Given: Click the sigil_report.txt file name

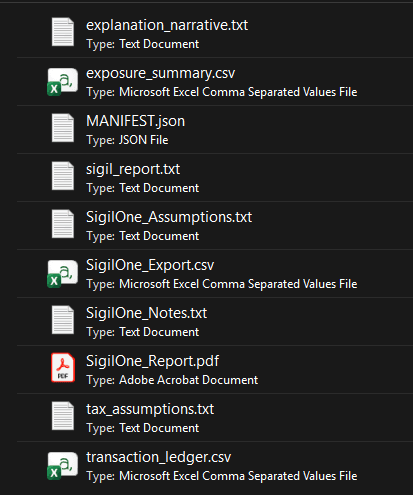Looking at the screenshot, I should tap(133, 169).
